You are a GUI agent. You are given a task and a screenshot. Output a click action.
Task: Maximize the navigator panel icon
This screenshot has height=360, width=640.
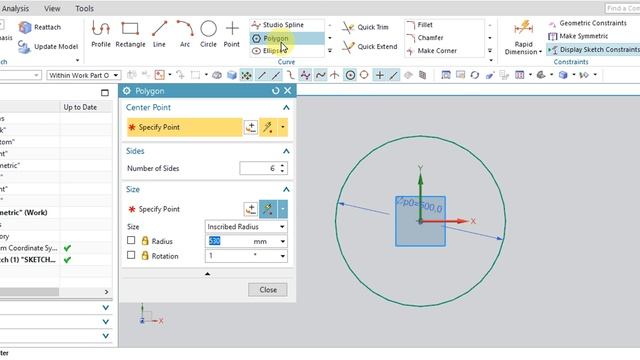click(105, 93)
